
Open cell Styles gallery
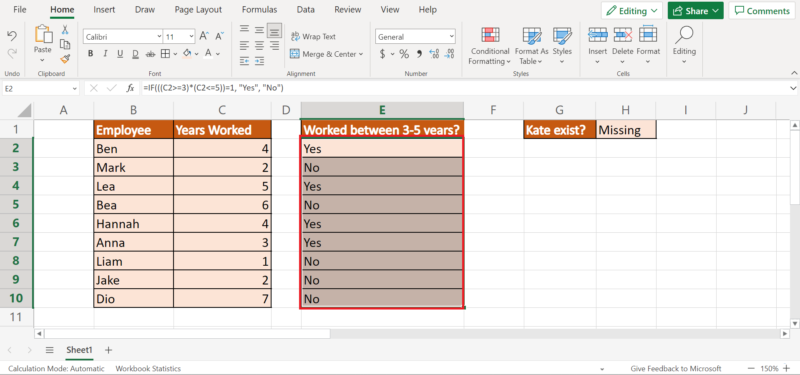[562, 45]
